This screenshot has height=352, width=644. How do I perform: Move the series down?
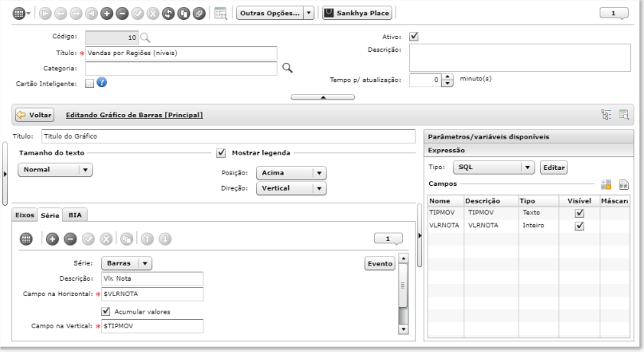[165, 239]
